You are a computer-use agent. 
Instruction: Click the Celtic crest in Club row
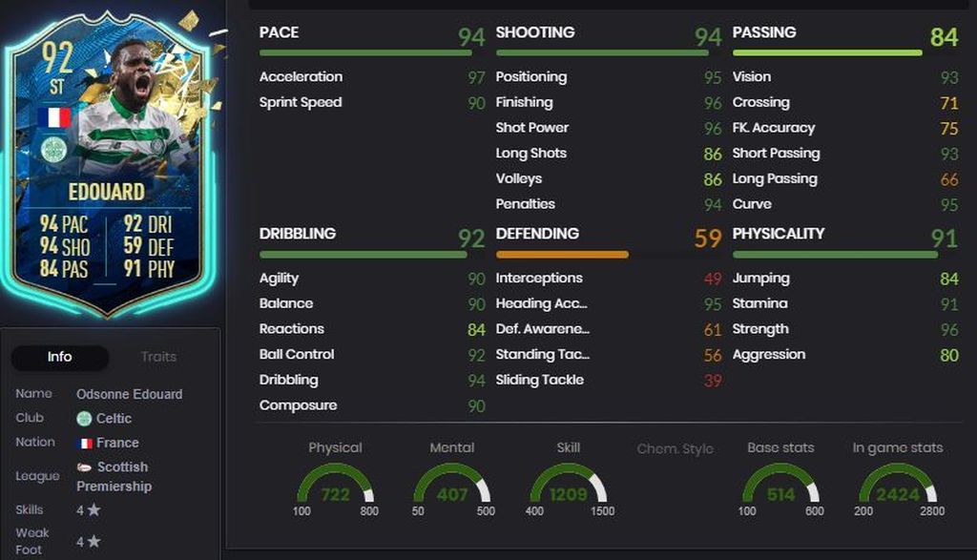pos(84,419)
